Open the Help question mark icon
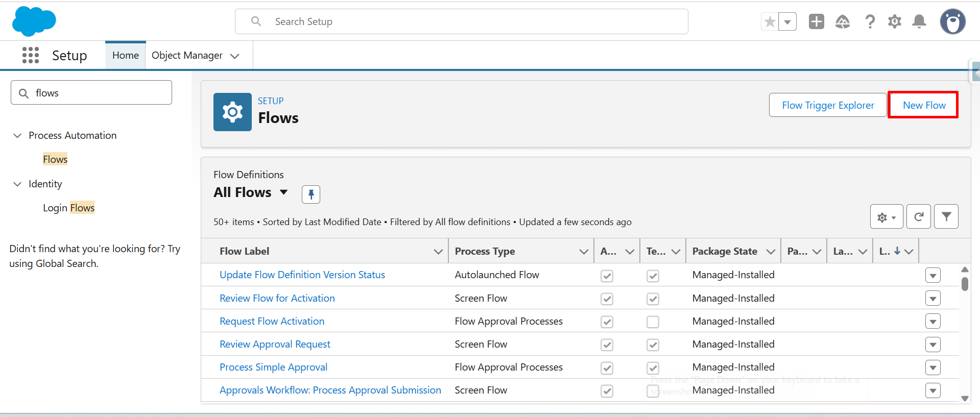 pos(870,21)
